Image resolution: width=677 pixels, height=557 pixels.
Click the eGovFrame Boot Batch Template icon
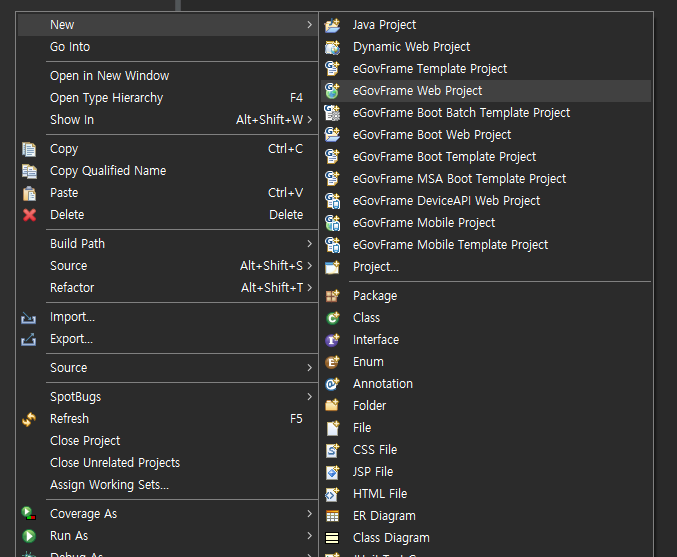[x=332, y=113]
